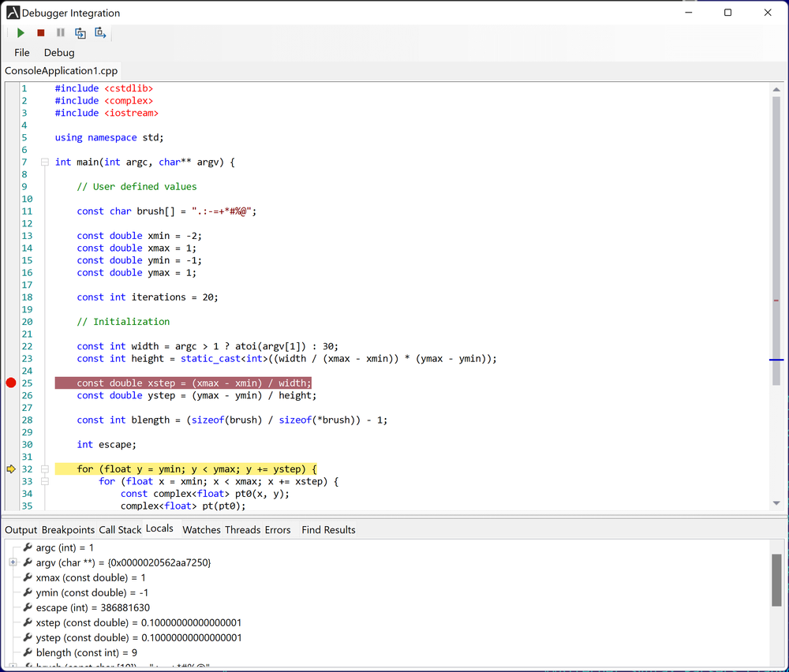This screenshot has width=789, height=672.
Task: Click the brush string literal on line 11
Action: click(x=222, y=211)
